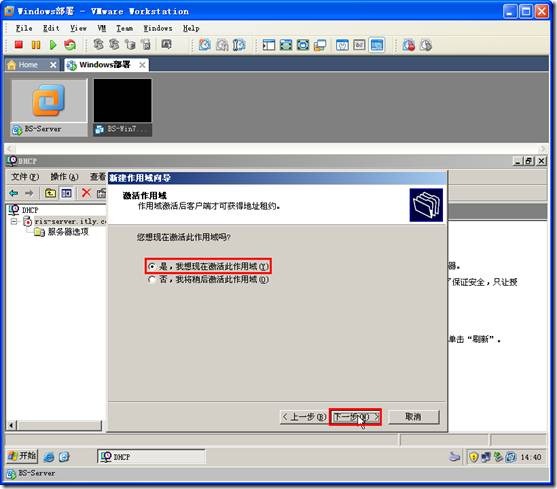
Task: Switch to the Home tab
Action: click(x=28, y=65)
